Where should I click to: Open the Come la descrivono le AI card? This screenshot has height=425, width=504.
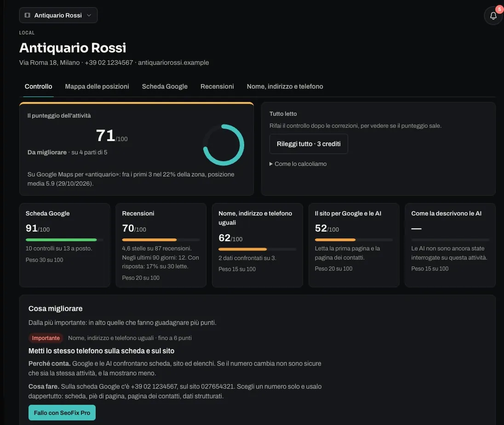[450, 245]
